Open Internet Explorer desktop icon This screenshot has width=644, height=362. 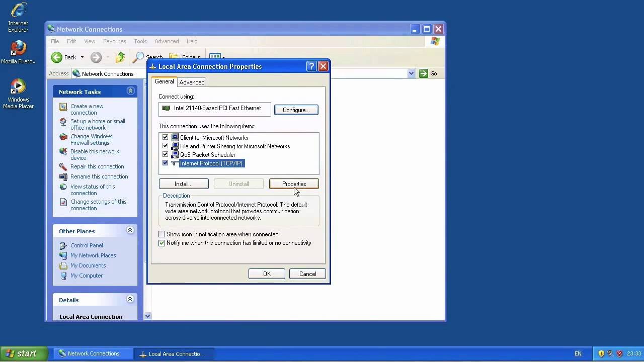tap(18, 11)
